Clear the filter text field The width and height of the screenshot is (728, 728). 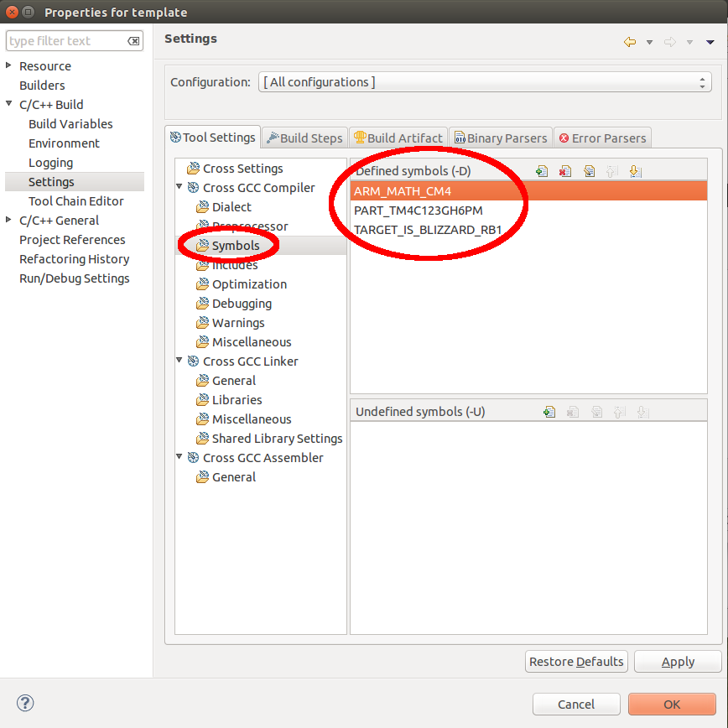[x=134, y=40]
